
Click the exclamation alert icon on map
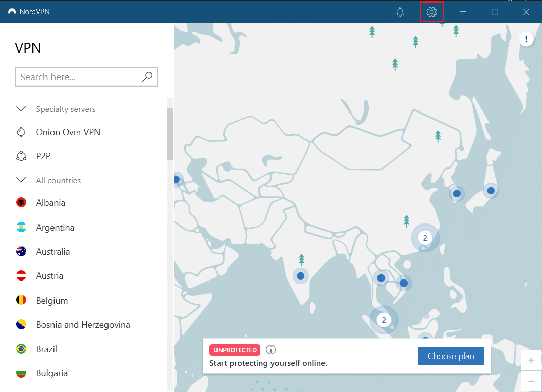click(526, 39)
